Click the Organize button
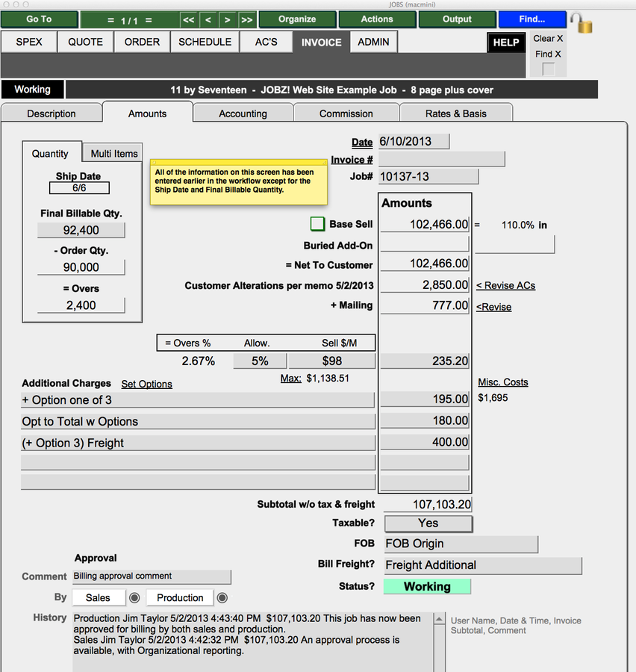The image size is (636, 672). (297, 20)
